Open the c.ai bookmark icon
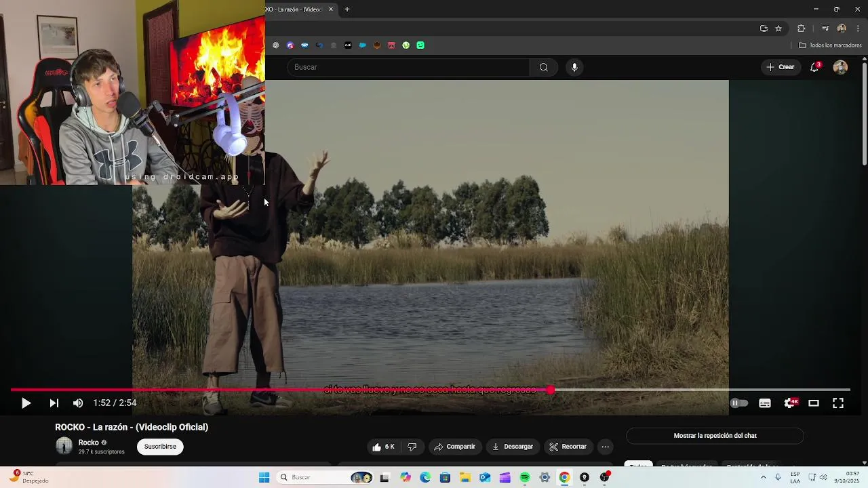The height and width of the screenshot is (488, 868). click(348, 45)
